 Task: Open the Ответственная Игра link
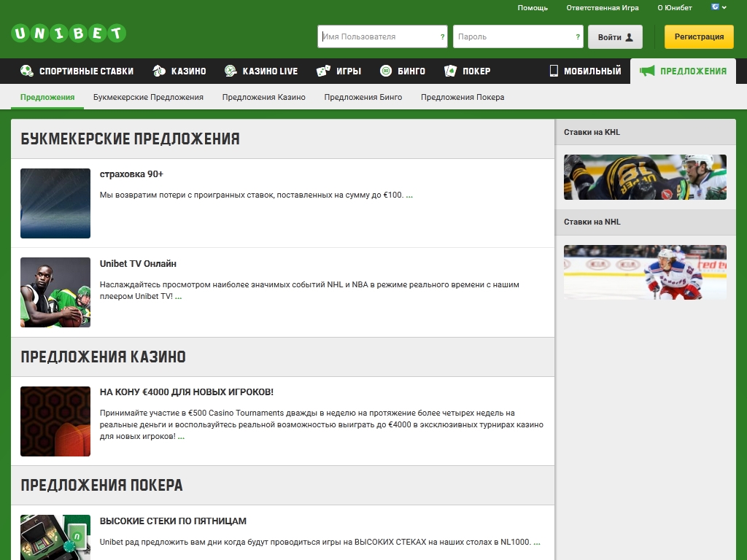pyautogui.click(x=602, y=8)
